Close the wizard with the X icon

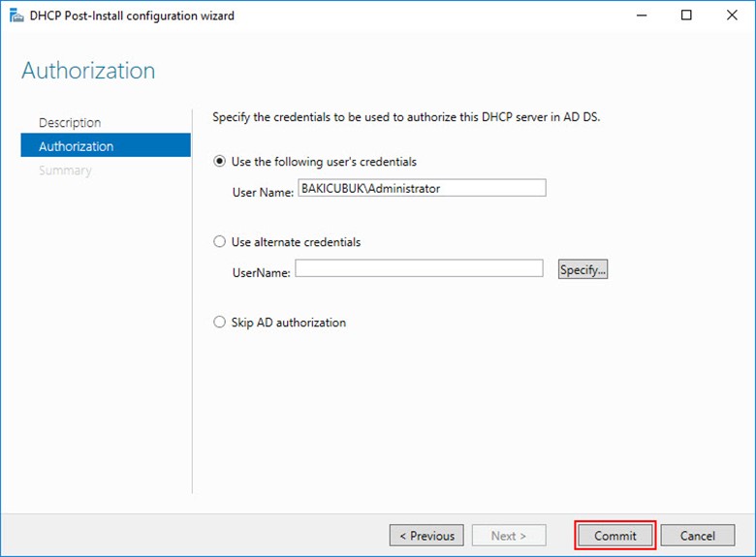click(x=732, y=15)
